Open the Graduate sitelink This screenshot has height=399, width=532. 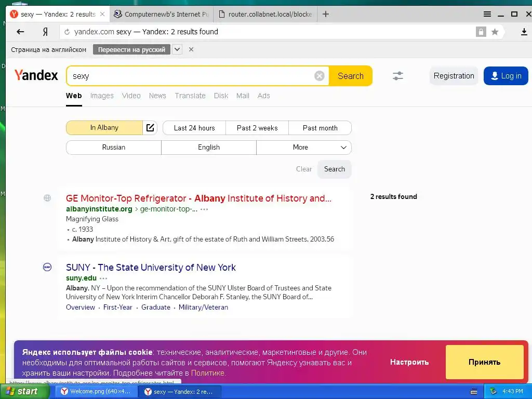coord(156,307)
